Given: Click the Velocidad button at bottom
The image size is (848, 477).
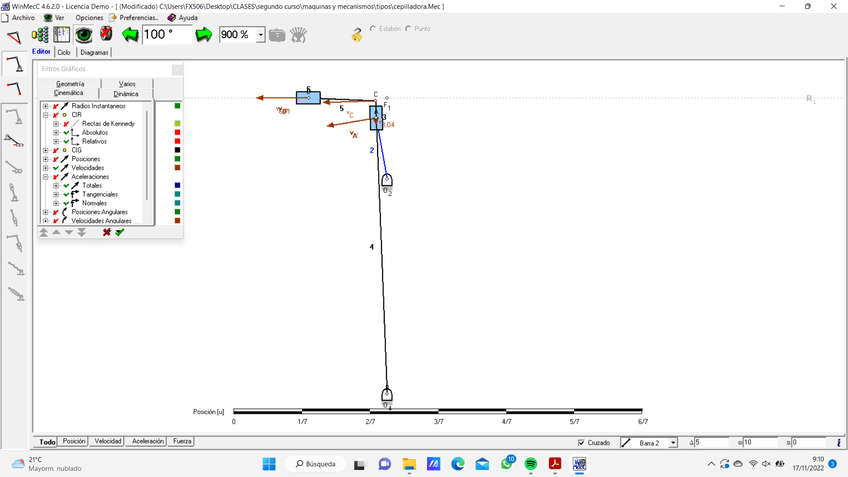Looking at the screenshot, I should click(108, 441).
